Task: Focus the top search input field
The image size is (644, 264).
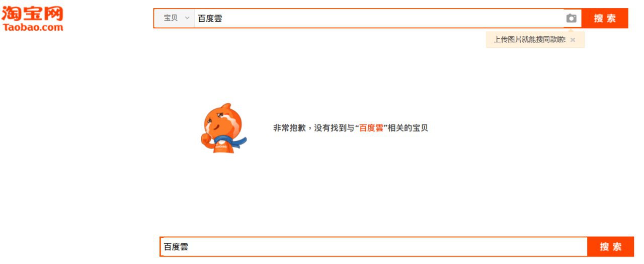Action: 379,18
